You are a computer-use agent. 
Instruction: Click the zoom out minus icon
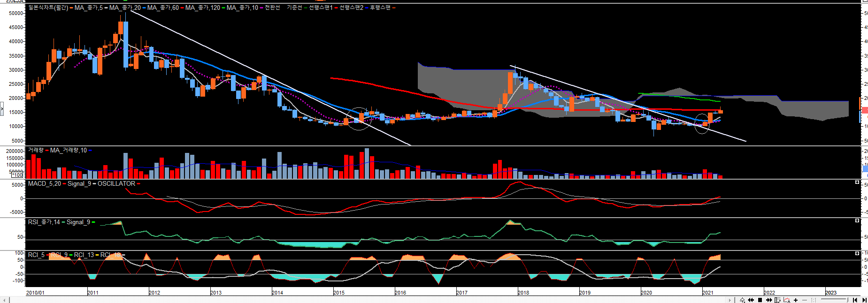coord(805,300)
